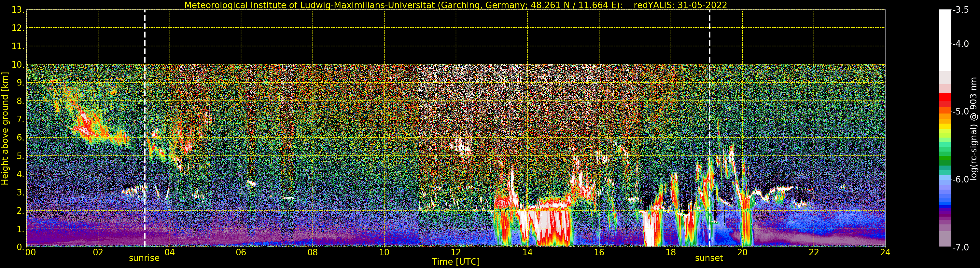Select the 'sunrise' label below the time axis
Screen dimensions: 980x268
point(144,258)
